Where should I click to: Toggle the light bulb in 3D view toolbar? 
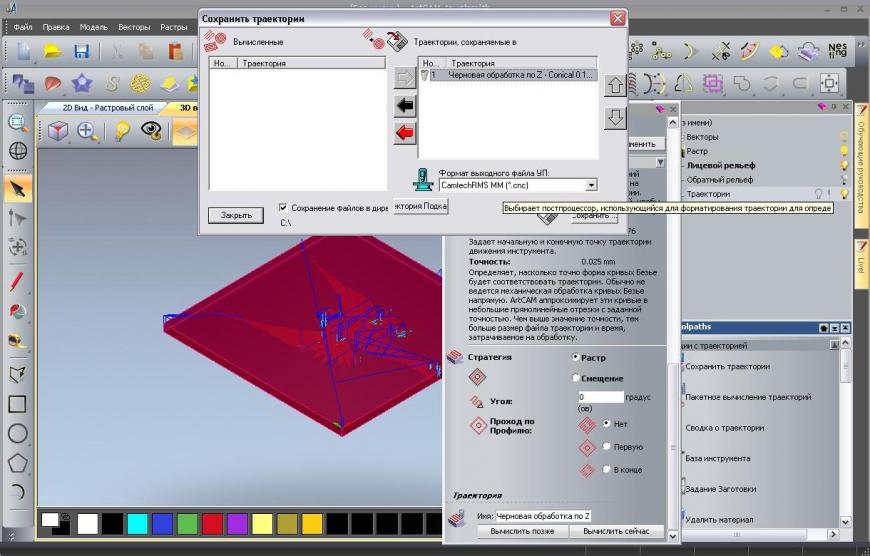(x=122, y=131)
